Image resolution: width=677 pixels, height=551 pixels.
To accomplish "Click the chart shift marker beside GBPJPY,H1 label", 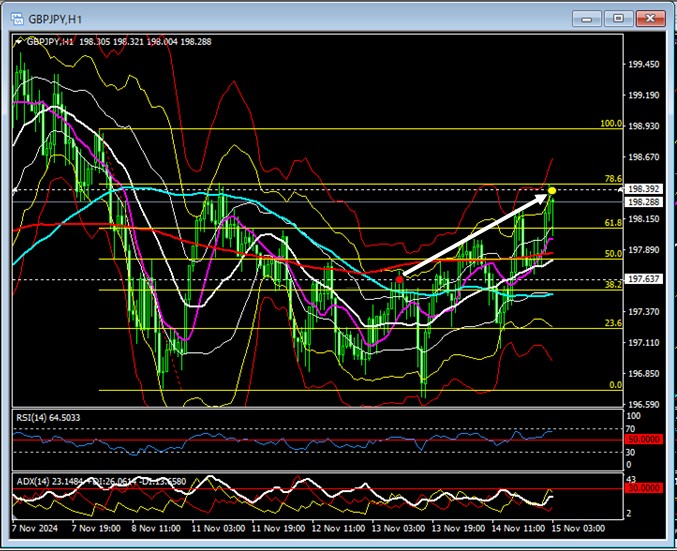I will click(x=18, y=42).
